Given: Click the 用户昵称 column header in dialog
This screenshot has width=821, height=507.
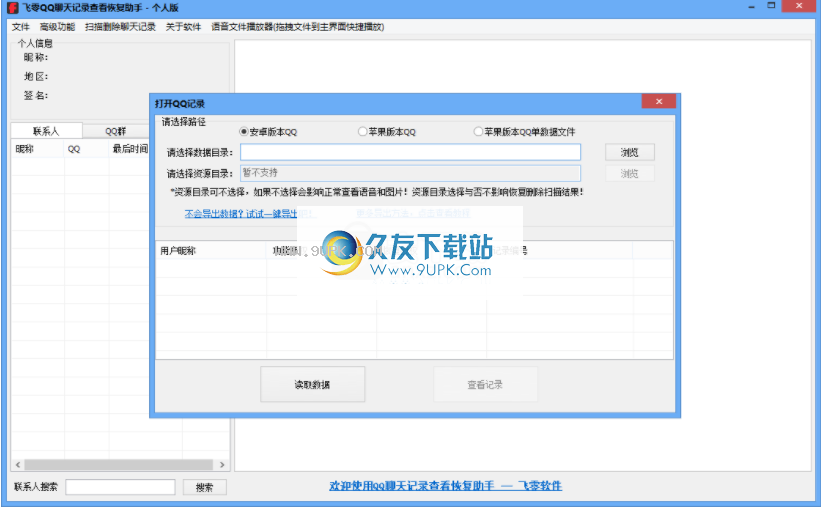Looking at the screenshot, I should point(211,251).
